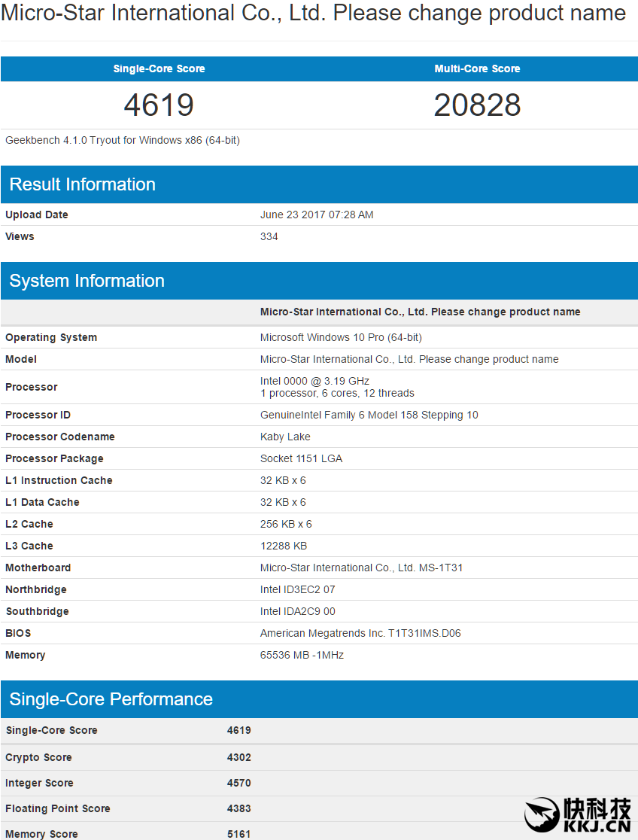Click the 65536 MB -1MHz value

coord(302,655)
